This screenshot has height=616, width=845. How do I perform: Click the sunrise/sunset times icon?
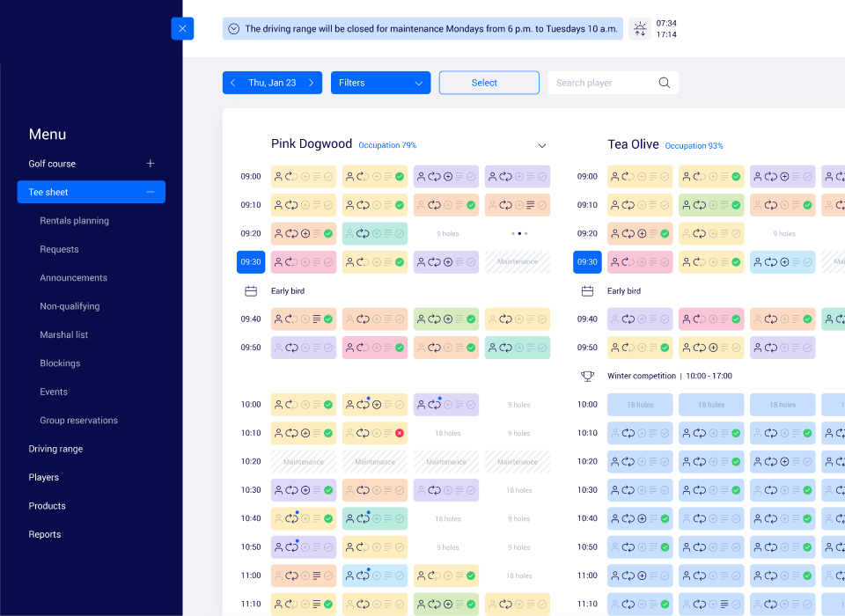(x=640, y=29)
